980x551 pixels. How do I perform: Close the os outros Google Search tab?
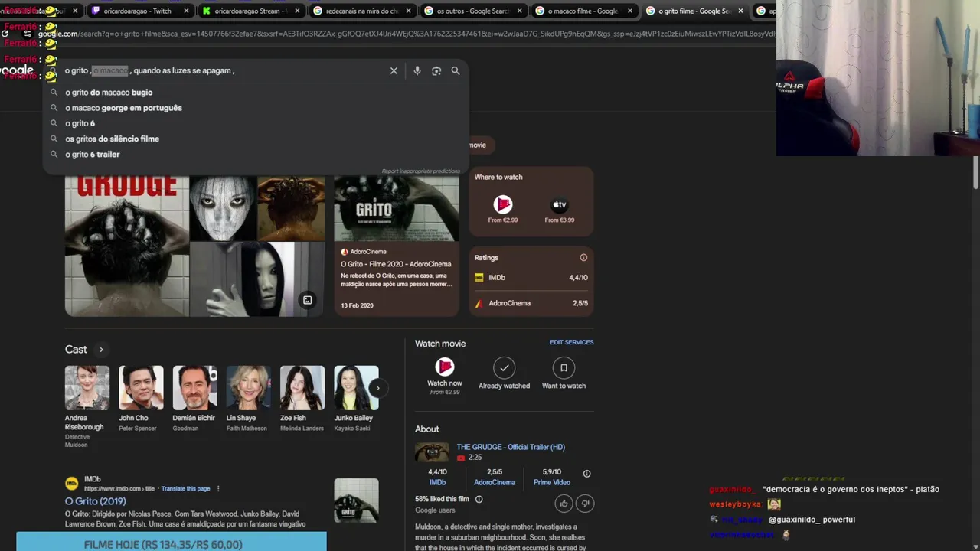520,11
